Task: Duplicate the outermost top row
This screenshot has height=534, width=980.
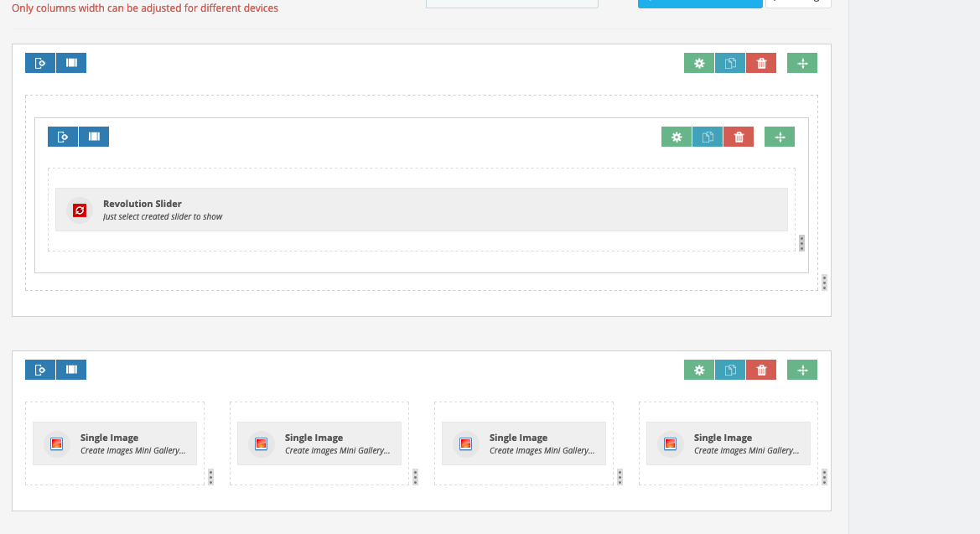Action: click(730, 63)
